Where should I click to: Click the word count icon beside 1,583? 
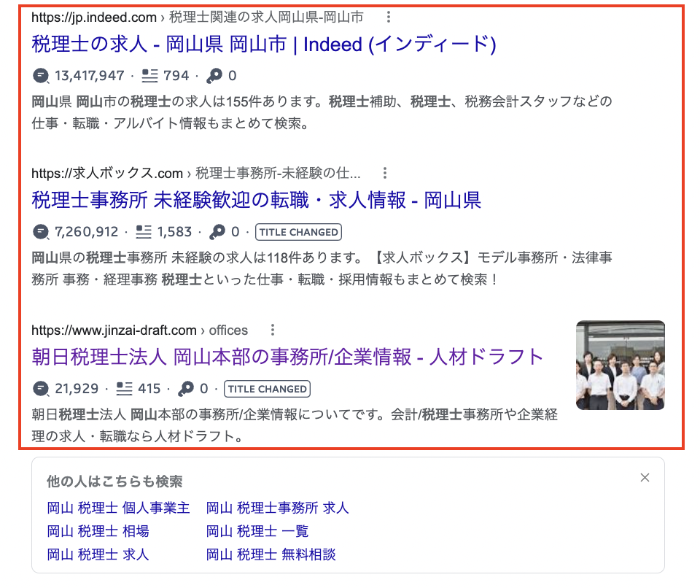click(x=144, y=232)
